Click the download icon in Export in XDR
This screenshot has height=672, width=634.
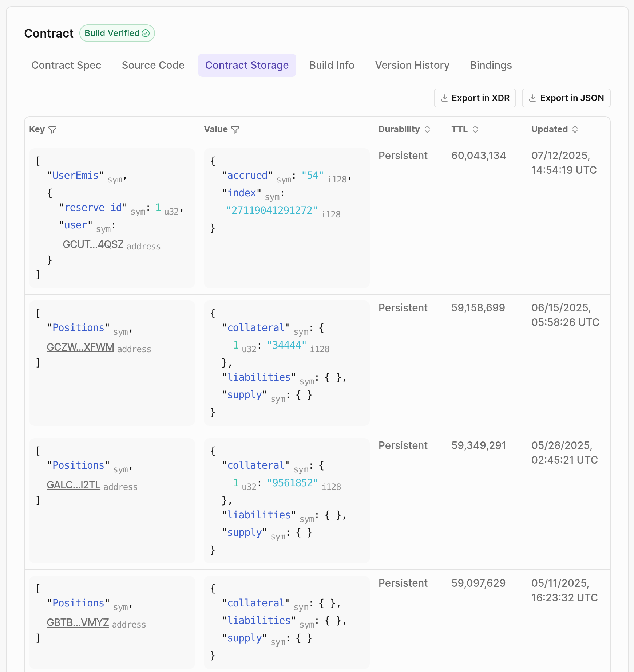444,98
